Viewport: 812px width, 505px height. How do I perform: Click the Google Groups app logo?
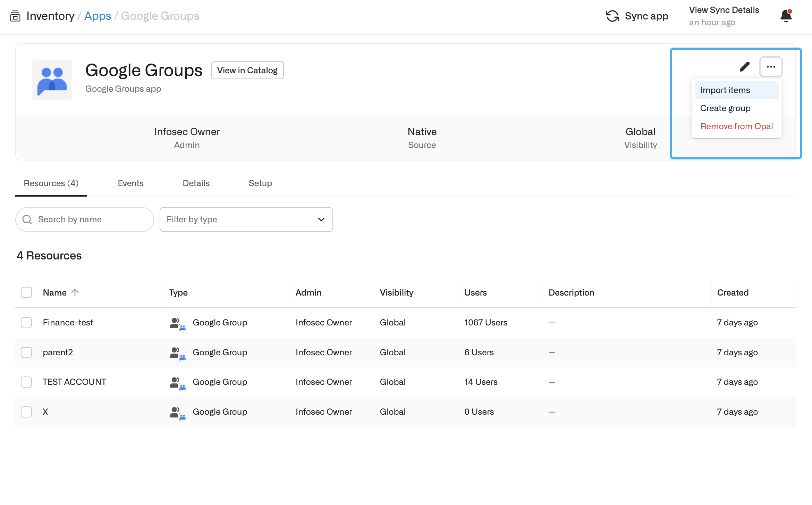pos(52,80)
